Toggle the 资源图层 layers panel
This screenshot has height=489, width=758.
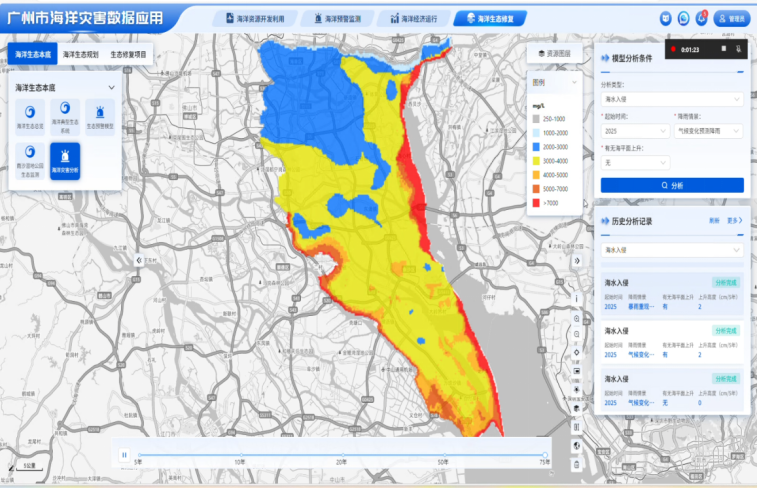click(554, 53)
